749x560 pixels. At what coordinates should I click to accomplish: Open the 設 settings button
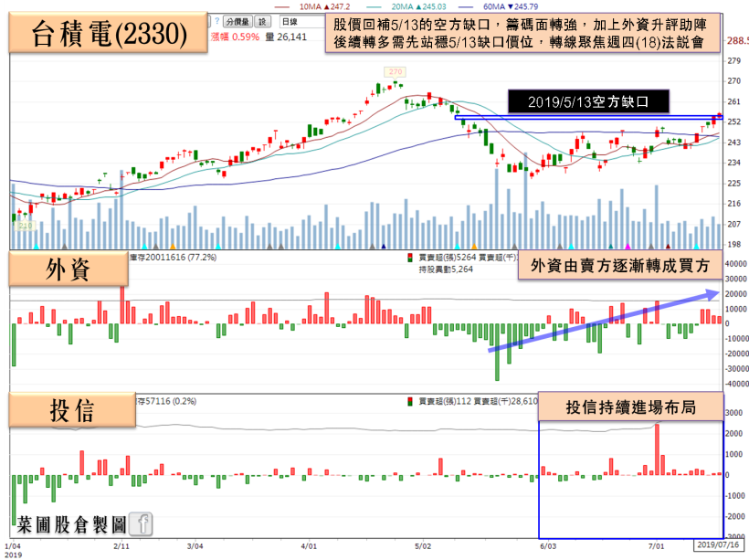coord(262,22)
